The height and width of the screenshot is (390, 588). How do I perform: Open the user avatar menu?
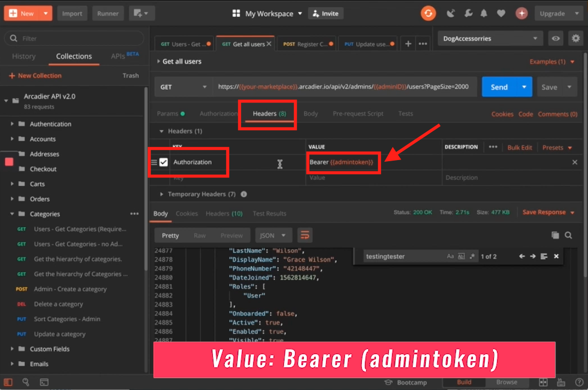point(521,14)
